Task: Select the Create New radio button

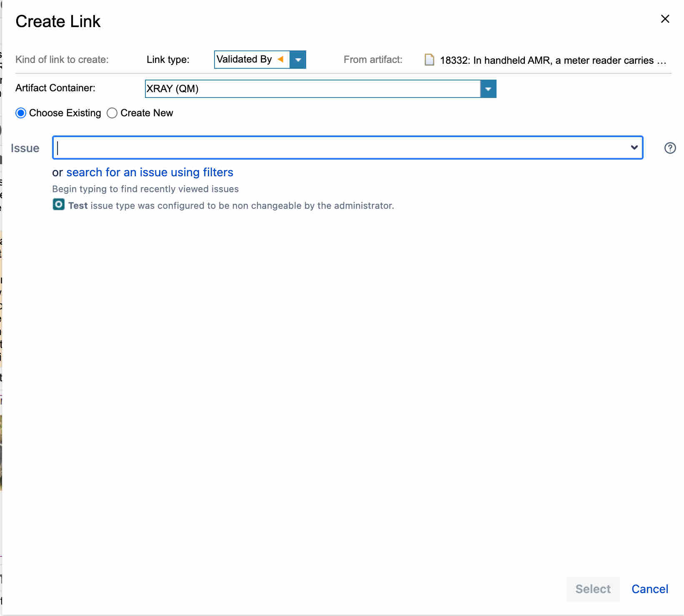Action: click(112, 113)
